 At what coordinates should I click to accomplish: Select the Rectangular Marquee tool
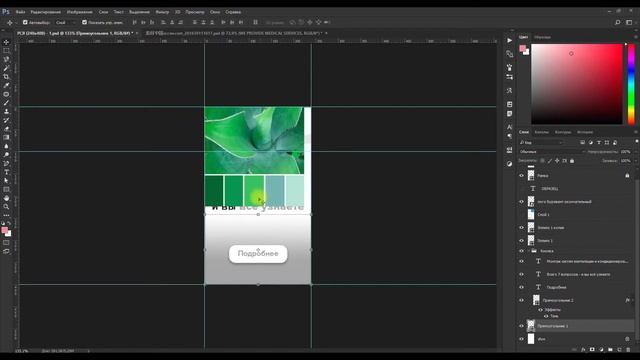(6, 51)
